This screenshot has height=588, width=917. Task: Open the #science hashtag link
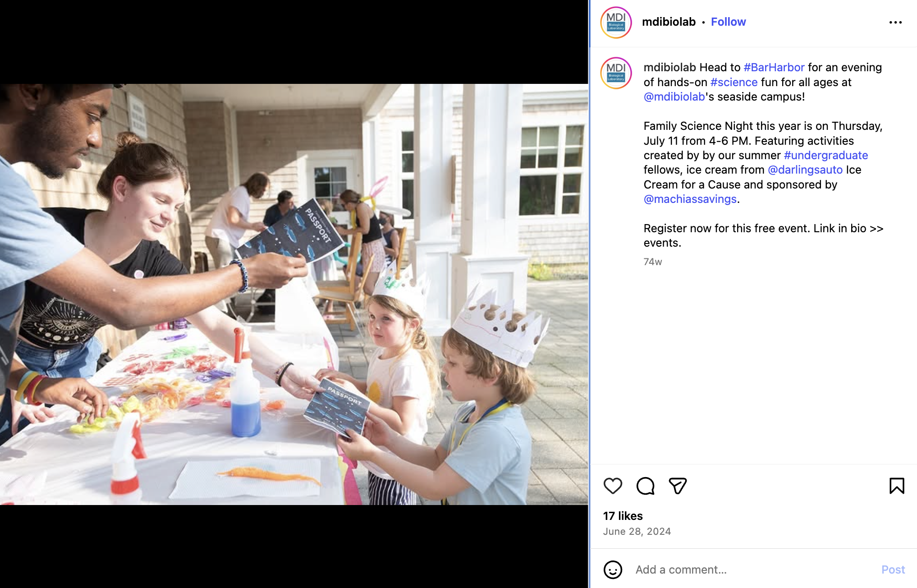[734, 82]
